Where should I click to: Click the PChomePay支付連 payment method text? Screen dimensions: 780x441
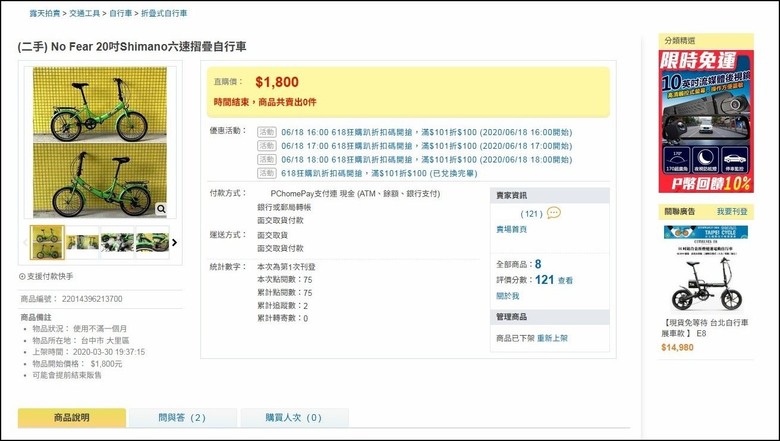[x=355, y=193]
